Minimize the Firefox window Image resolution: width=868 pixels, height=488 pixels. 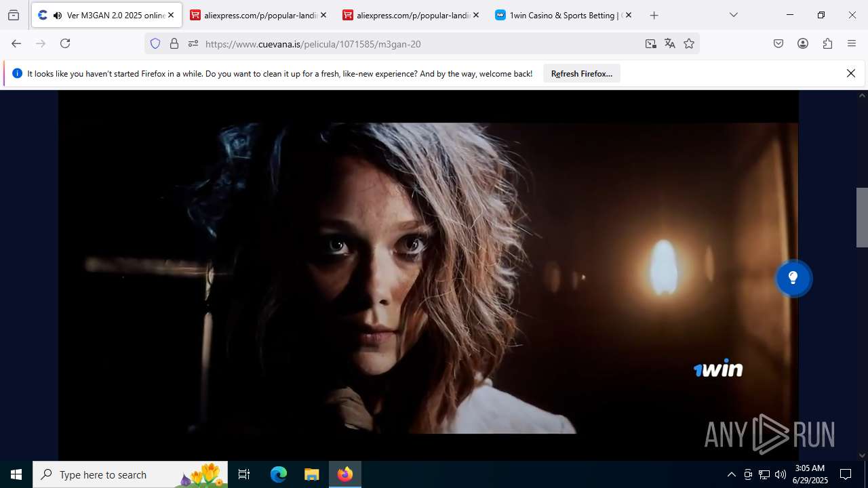tap(789, 15)
